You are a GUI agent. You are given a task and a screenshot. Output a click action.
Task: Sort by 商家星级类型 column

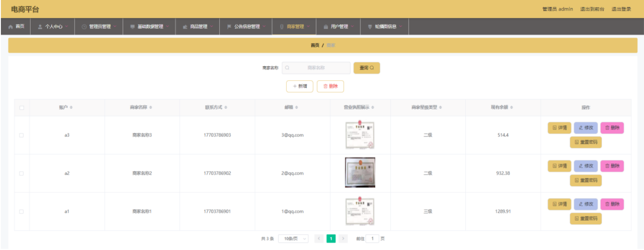point(440,108)
